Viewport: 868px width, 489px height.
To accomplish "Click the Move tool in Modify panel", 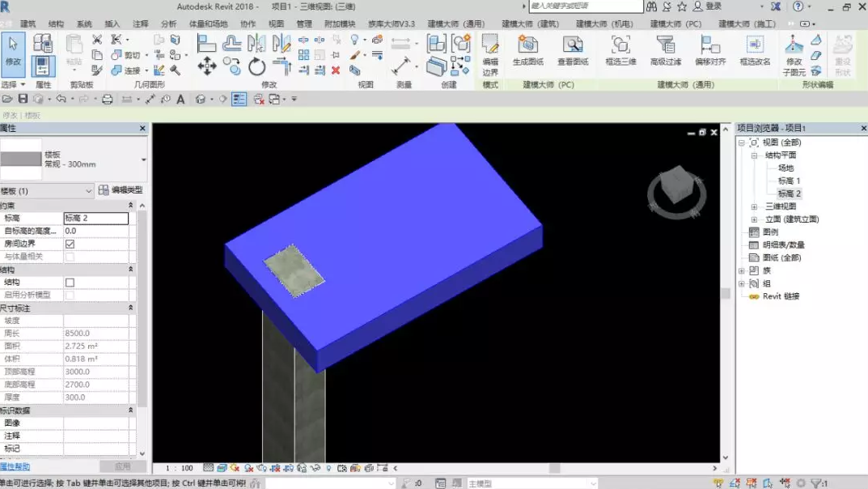I will (x=207, y=66).
